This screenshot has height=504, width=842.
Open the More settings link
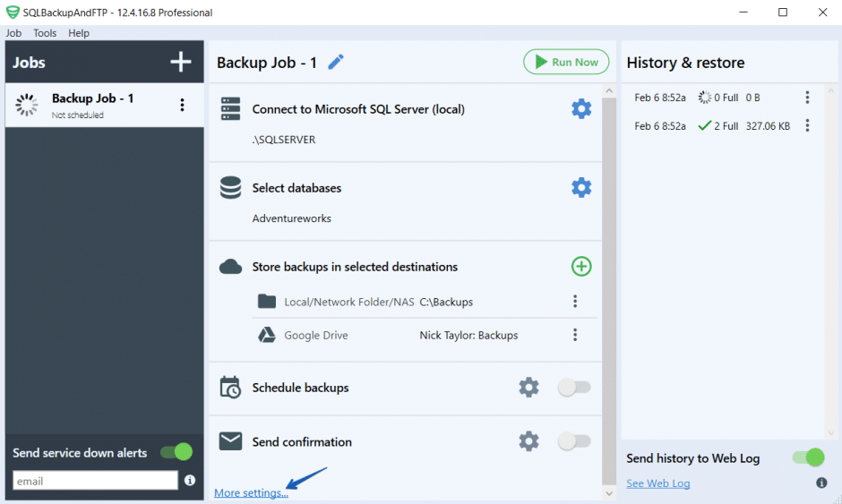click(x=251, y=493)
